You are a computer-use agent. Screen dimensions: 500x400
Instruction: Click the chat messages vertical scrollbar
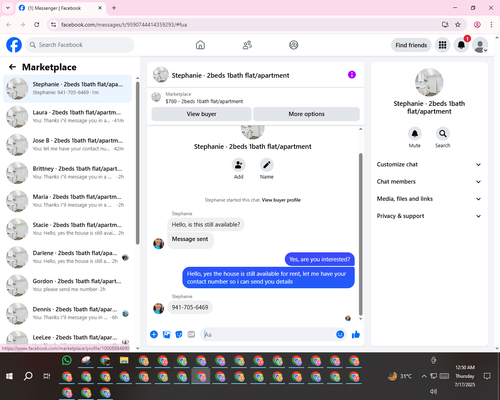coord(360,234)
